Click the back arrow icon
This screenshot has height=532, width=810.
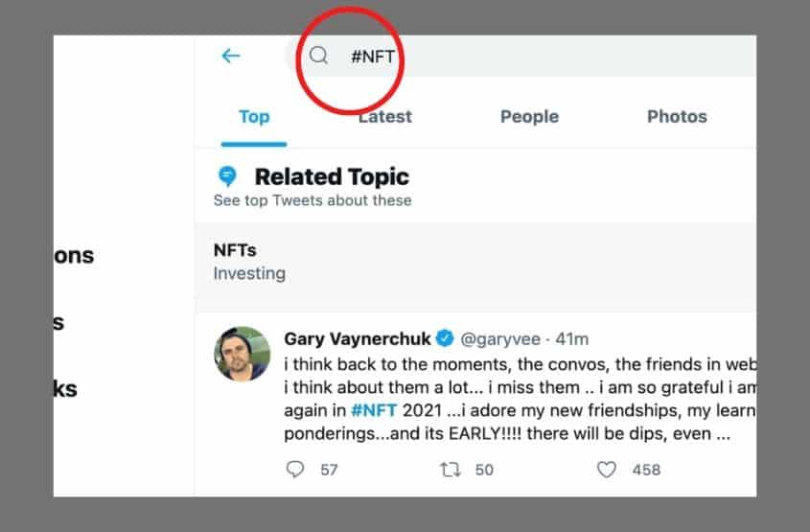tap(230, 56)
